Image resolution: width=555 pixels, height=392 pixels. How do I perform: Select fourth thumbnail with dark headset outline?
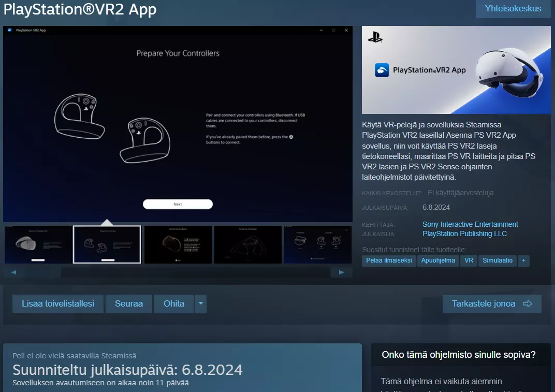pos(248,245)
